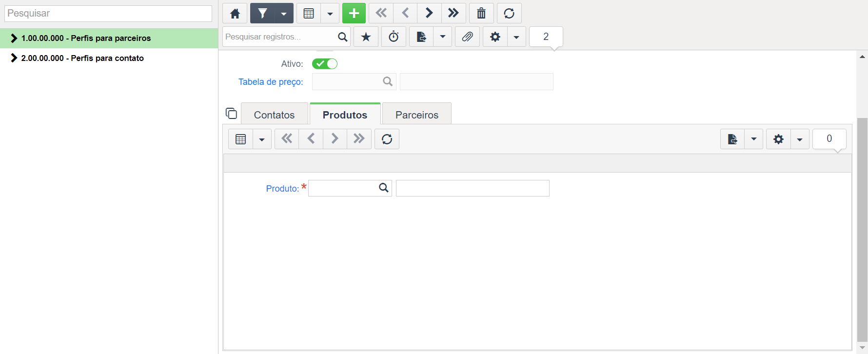Screen dimensions: 868x354
Task: Toggle the Ativo switch
Action: pyautogui.click(x=325, y=64)
